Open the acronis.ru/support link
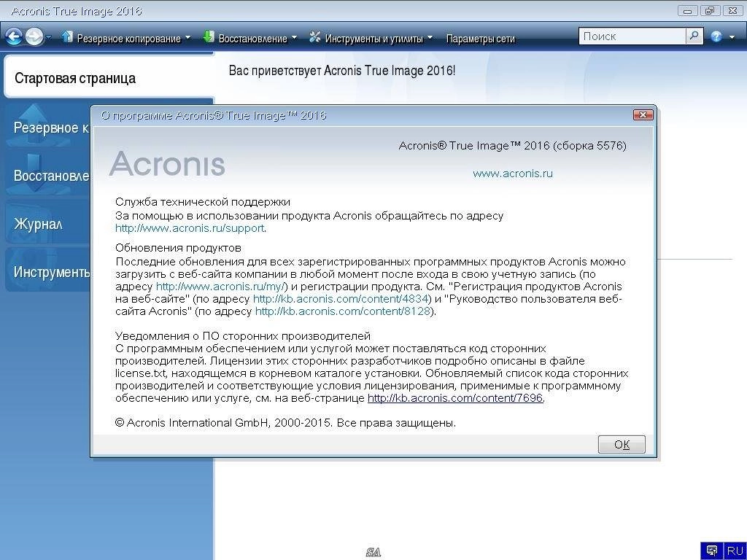The width and height of the screenshot is (747, 560). click(x=190, y=228)
